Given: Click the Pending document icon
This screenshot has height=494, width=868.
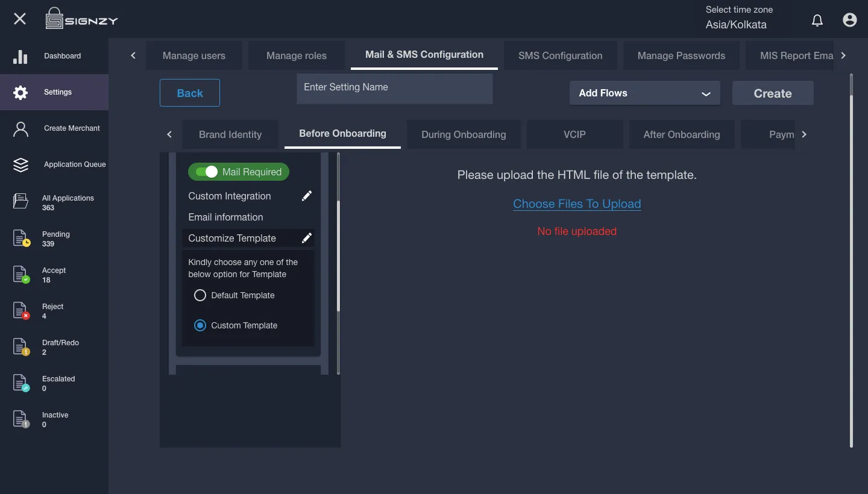Looking at the screenshot, I should pyautogui.click(x=21, y=238).
